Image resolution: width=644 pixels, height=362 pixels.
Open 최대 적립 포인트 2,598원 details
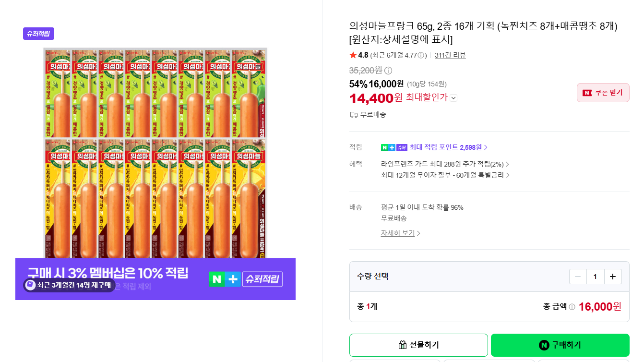click(449, 147)
